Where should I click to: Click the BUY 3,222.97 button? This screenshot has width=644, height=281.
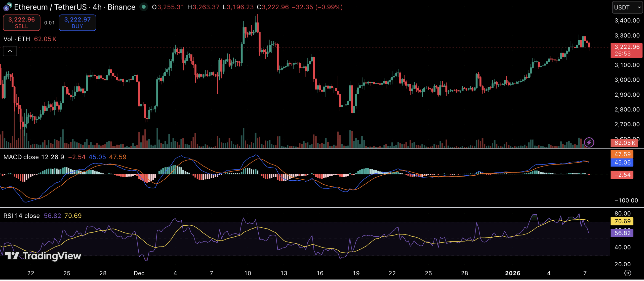(x=77, y=23)
